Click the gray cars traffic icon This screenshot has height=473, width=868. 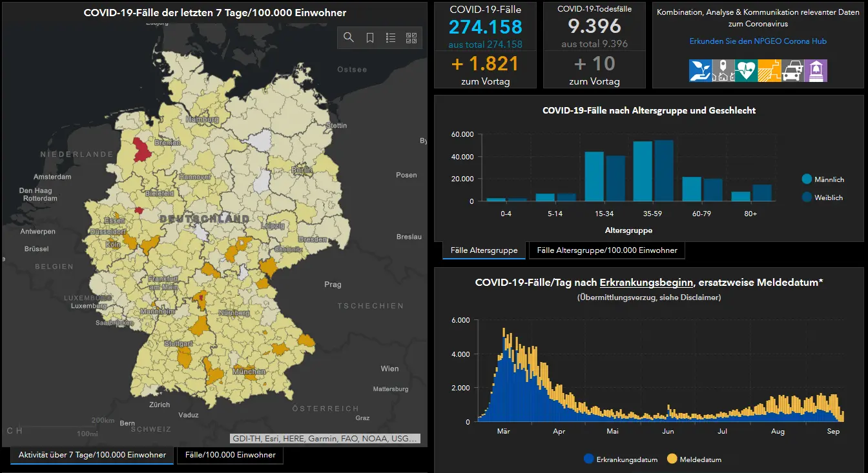792,70
